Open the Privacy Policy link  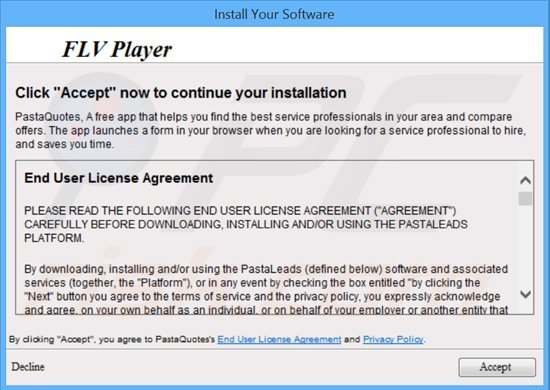tap(393, 339)
